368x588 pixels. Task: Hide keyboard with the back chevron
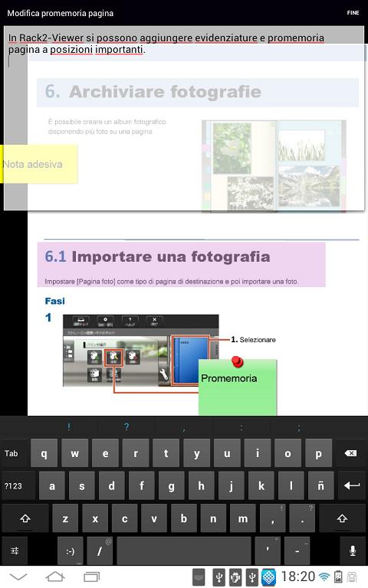coord(18,577)
